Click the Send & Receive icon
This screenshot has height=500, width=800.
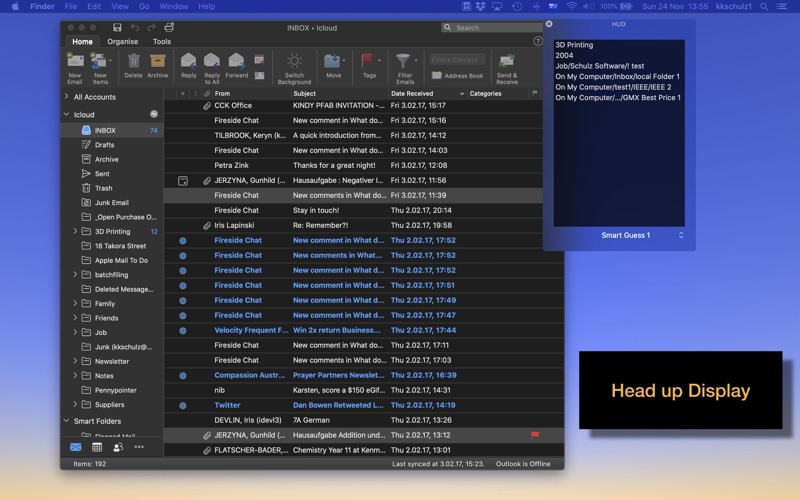[x=507, y=61]
